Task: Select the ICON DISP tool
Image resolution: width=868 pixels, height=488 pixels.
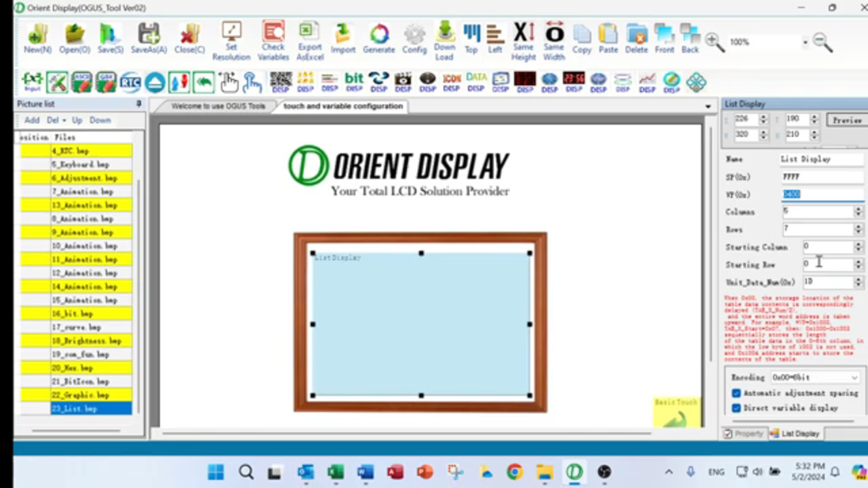Action: (452, 82)
